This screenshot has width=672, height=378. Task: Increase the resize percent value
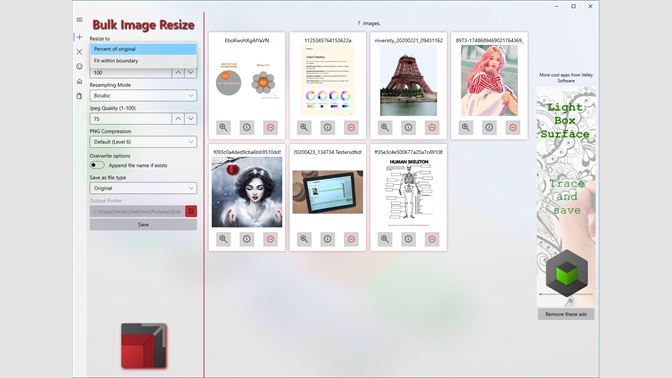(x=178, y=73)
